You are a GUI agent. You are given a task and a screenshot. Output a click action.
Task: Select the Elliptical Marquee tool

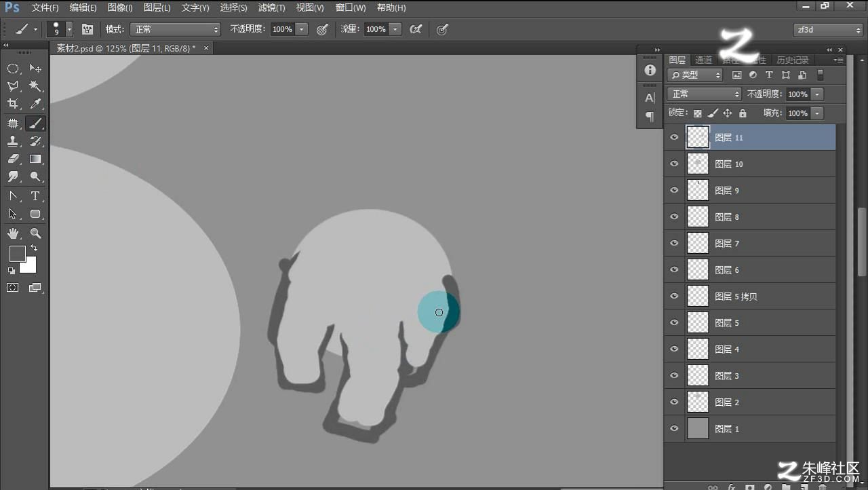(x=13, y=69)
